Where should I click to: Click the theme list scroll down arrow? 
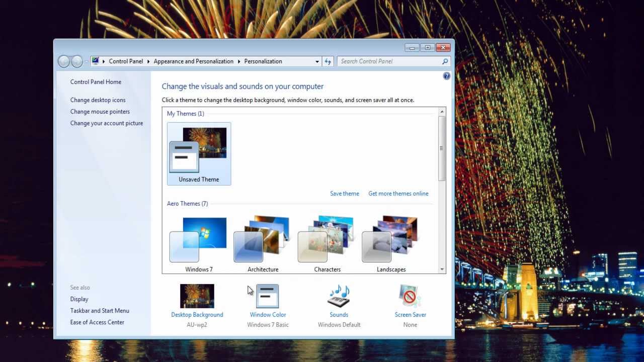point(442,269)
